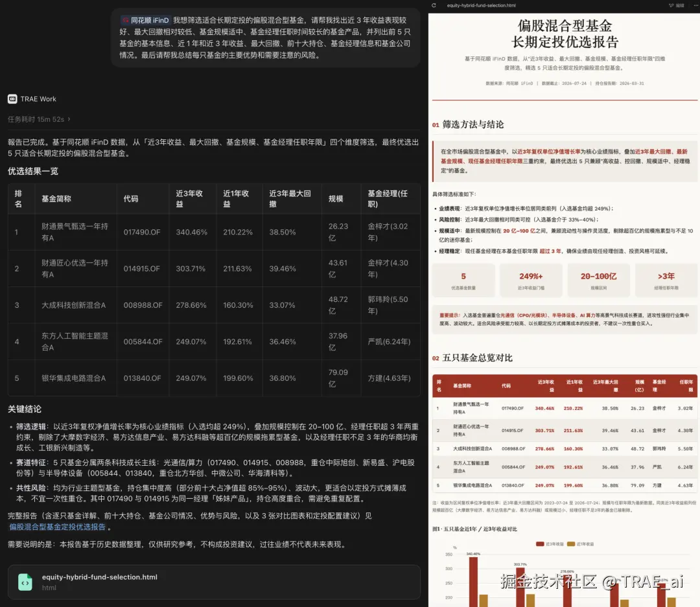Click 大成科技创新混合A row in the report table

[565, 448]
